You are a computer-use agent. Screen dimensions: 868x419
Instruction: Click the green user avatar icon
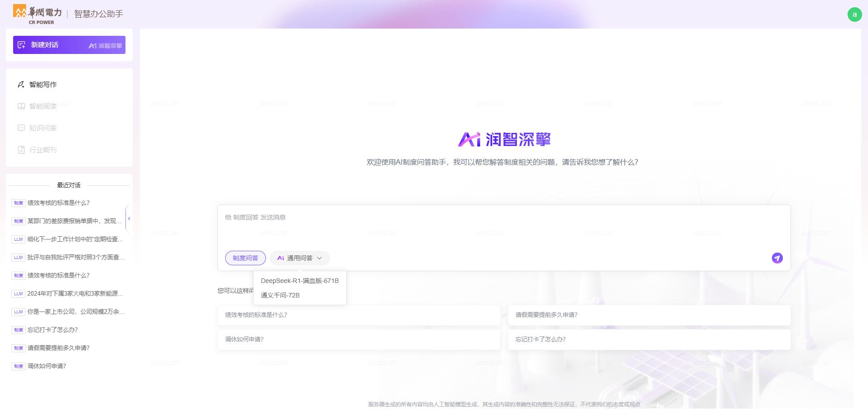[x=854, y=15]
